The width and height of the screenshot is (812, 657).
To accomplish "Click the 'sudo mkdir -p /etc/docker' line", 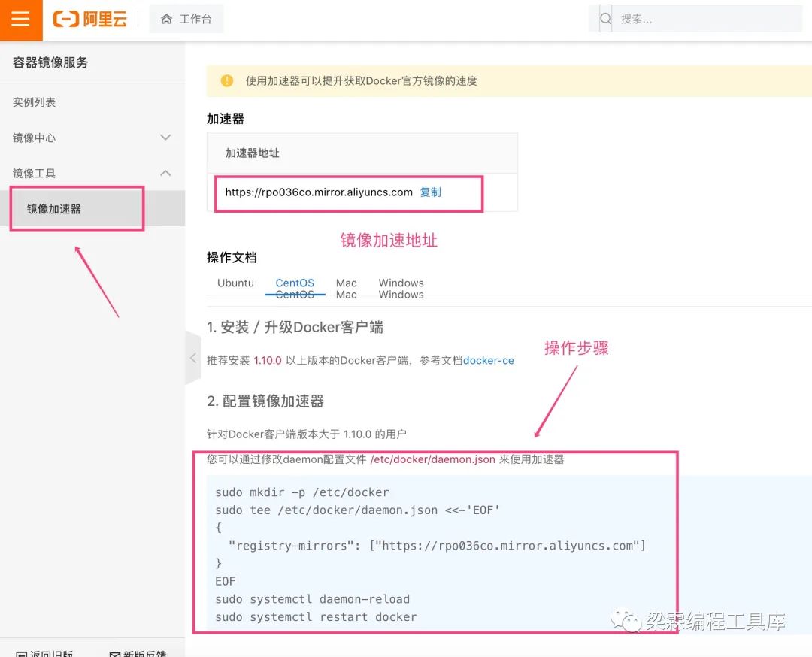I will [302, 492].
